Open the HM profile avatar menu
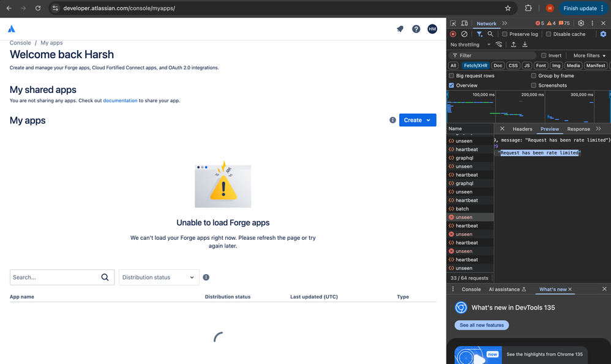This screenshot has height=364, width=611. click(432, 29)
